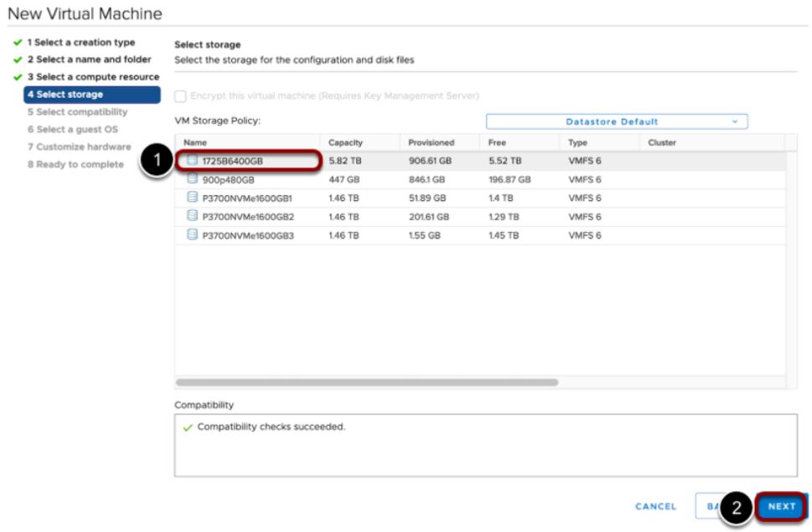
Task: Select the P3700NVMe1600GB3 datastore name
Action: pos(248,235)
